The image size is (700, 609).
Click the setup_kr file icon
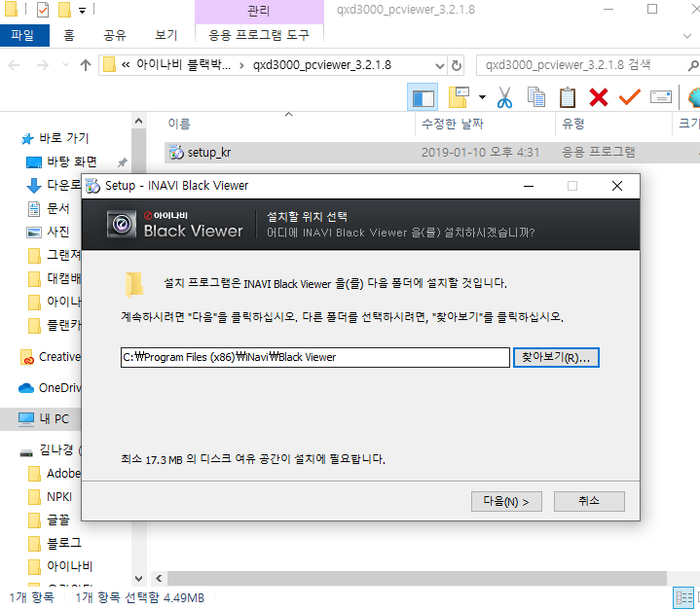176,153
